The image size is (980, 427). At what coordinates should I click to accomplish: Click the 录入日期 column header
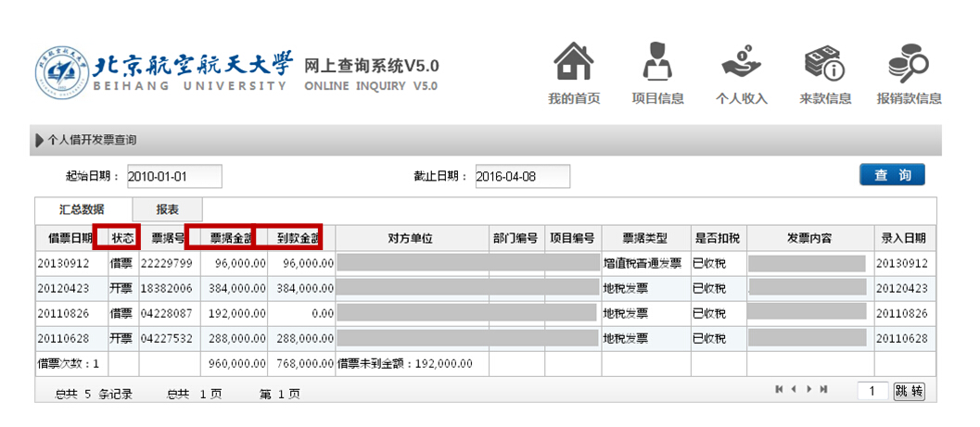coord(904,238)
